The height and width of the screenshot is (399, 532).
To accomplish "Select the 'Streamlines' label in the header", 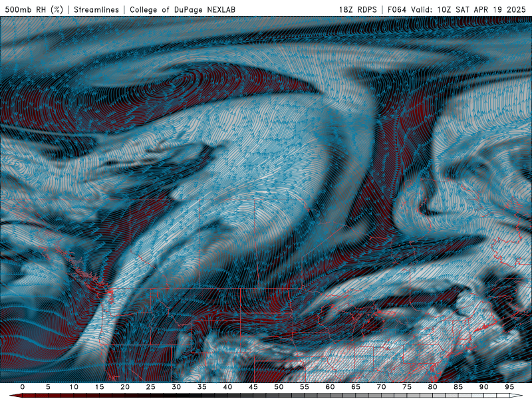I will [x=96, y=9].
